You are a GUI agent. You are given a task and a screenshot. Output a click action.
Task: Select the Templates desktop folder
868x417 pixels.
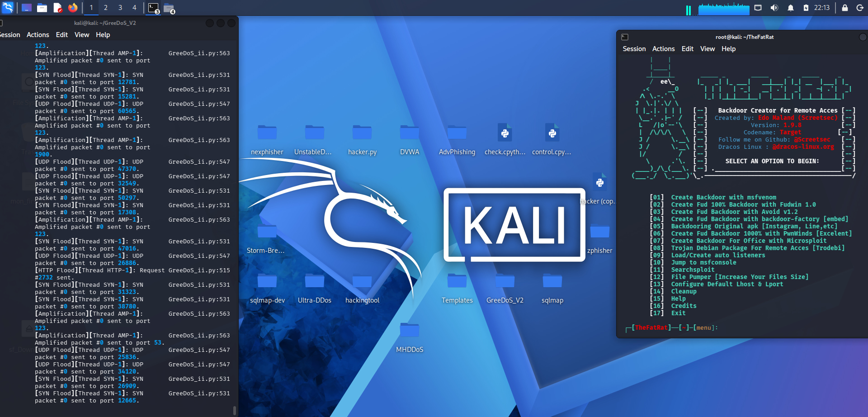click(x=457, y=288)
